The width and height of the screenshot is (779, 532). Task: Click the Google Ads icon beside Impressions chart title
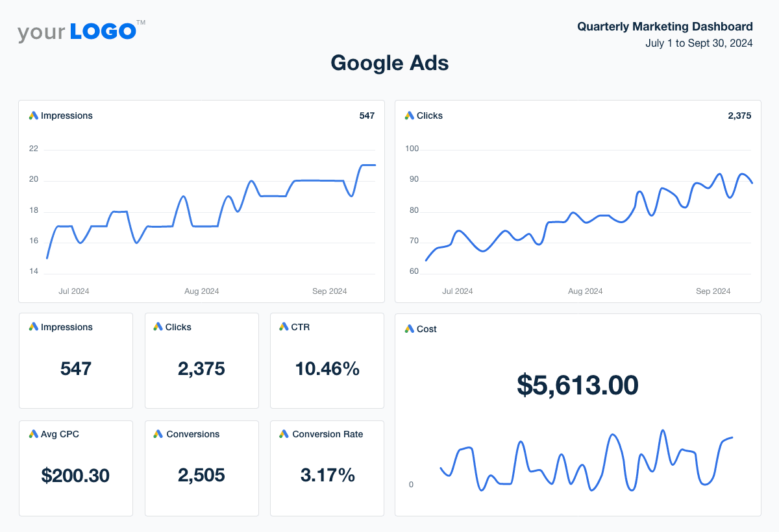34,115
